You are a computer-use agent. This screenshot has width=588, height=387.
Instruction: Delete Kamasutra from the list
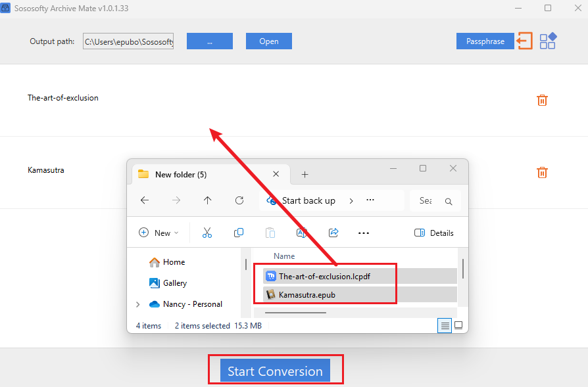click(x=542, y=172)
